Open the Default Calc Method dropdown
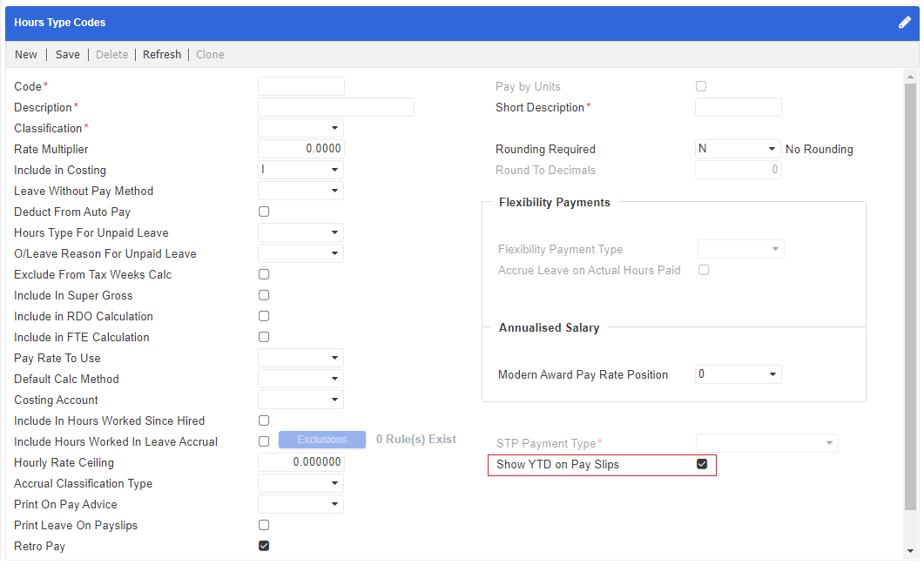This screenshot has height=565, width=924. click(335, 378)
